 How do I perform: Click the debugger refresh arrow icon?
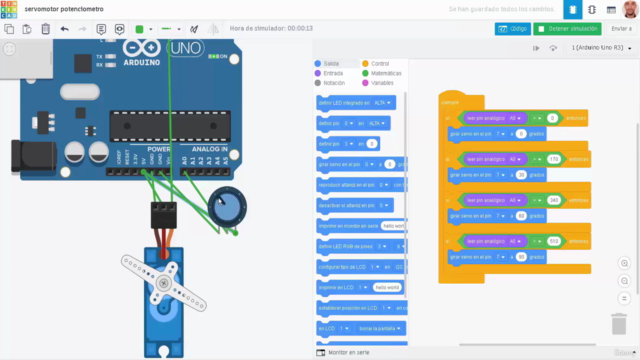pos(553,48)
